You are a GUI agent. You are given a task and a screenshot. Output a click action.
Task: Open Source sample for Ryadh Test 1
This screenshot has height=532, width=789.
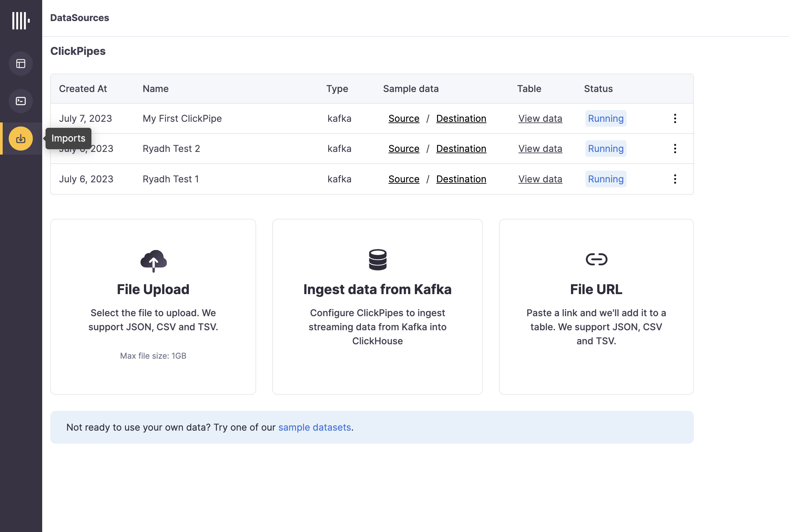[x=404, y=179]
